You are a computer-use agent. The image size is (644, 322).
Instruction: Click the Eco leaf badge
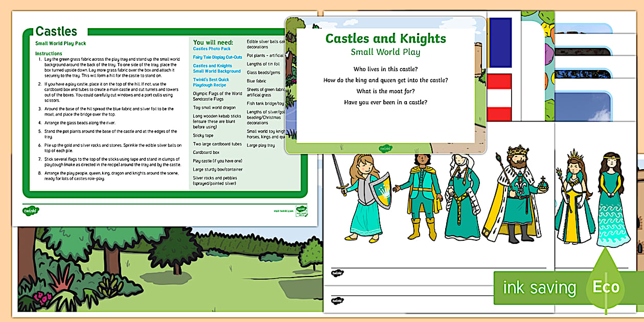point(606,286)
